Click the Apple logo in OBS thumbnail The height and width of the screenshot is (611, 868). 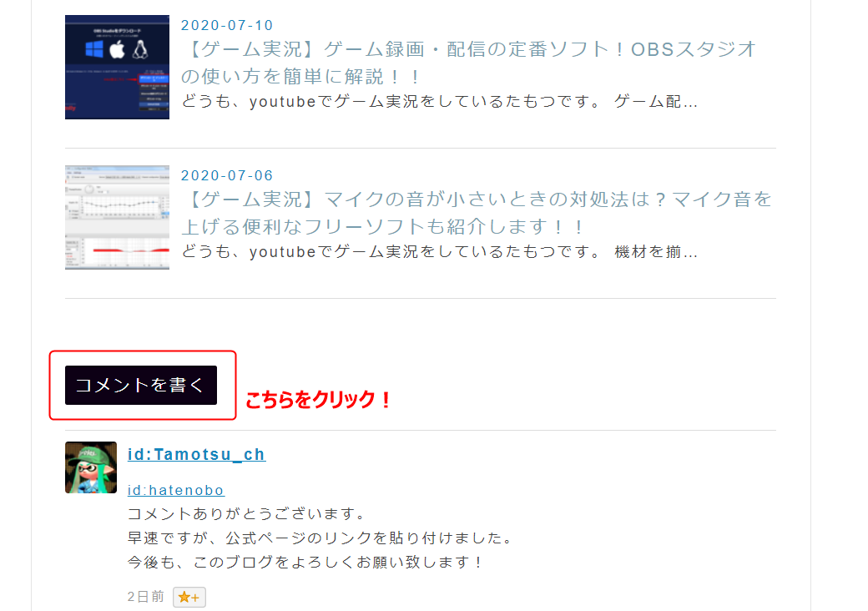coord(117,50)
